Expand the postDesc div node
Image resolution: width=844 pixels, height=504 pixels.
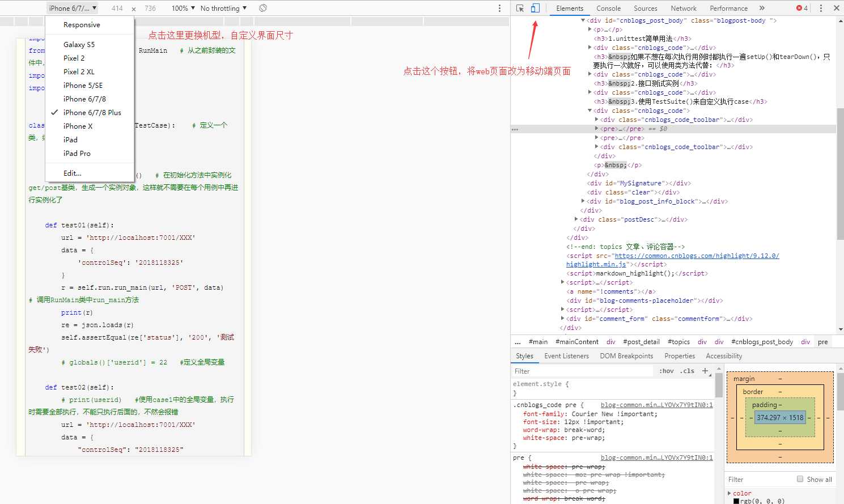(x=576, y=219)
